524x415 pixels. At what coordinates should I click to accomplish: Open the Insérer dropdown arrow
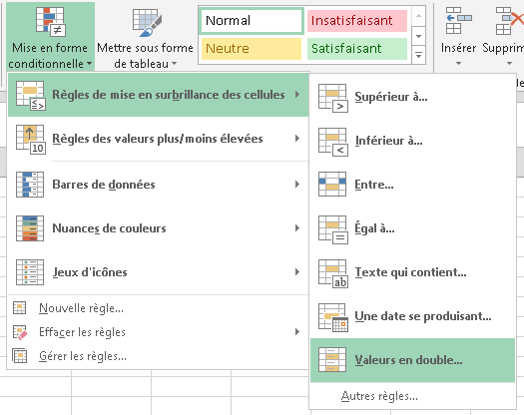pyautogui.click(x=458, y=63)
